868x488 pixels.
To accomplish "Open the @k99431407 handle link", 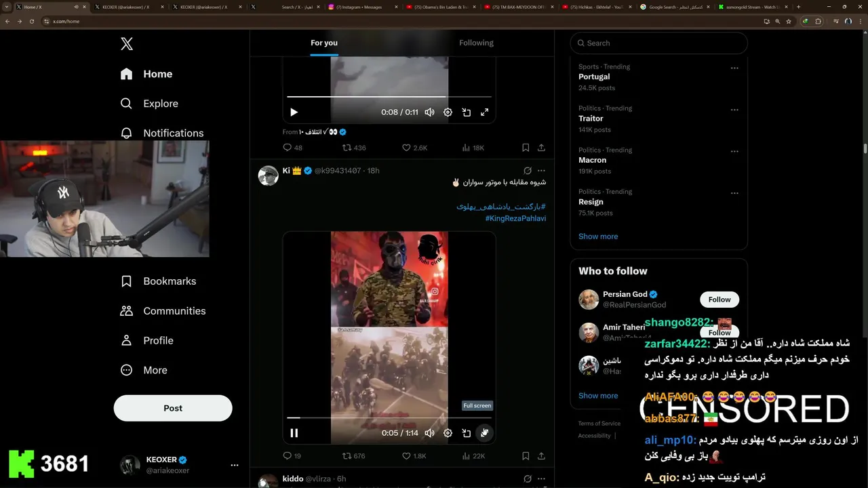I will click(338, 171).
